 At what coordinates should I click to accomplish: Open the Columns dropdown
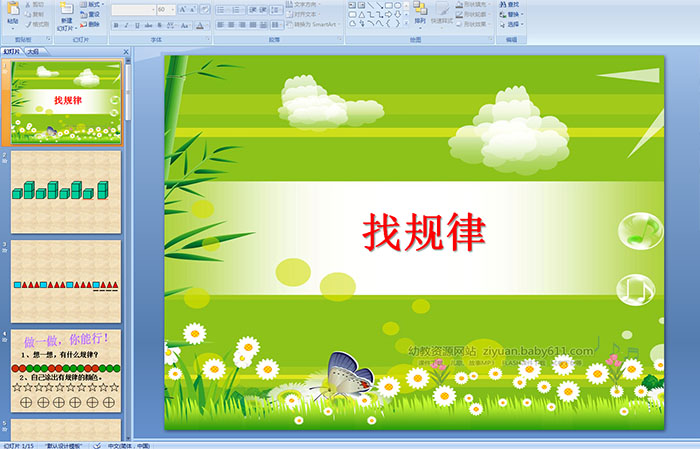pyautogui.click(x=277, y=25)
